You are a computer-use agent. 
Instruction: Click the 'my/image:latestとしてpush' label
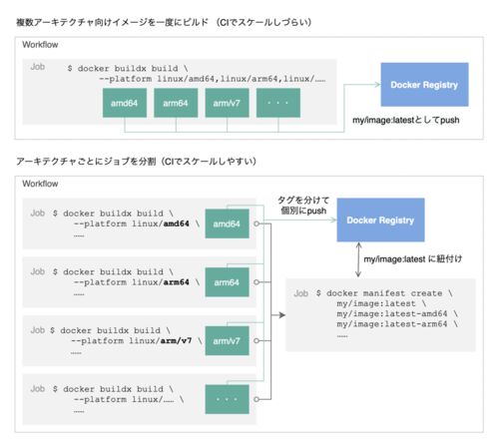[406, 120]
